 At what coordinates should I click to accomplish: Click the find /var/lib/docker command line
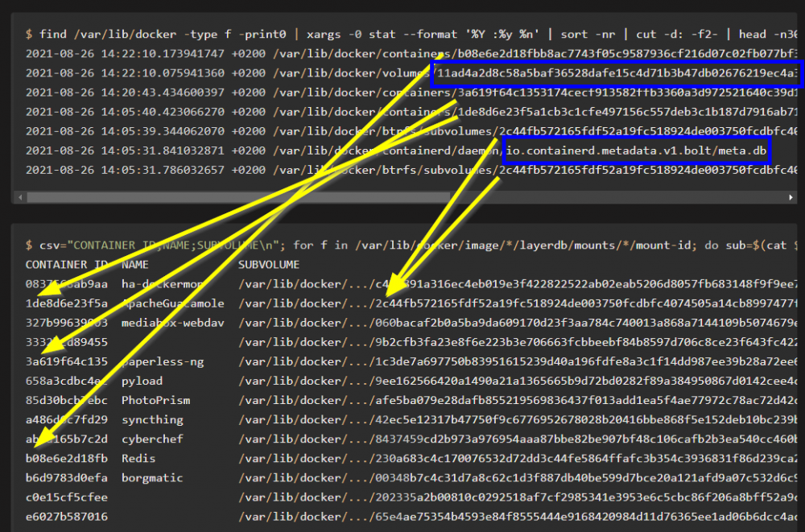[411, 34]
